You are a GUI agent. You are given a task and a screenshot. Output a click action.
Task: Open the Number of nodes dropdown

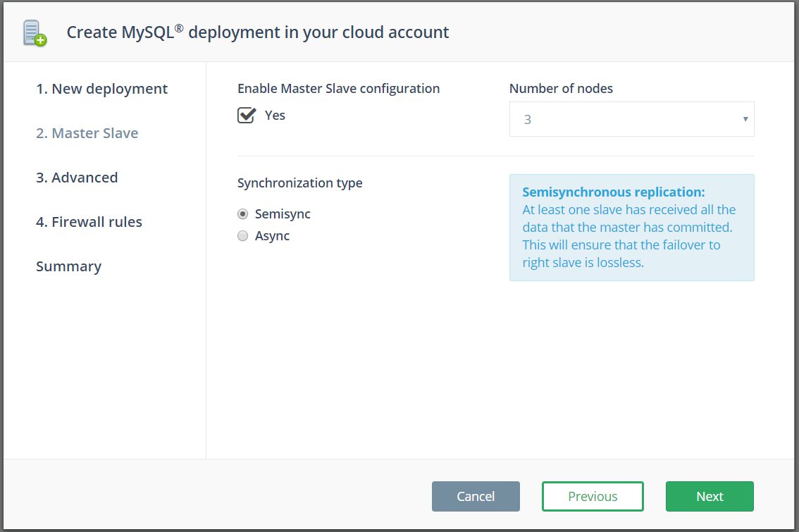(631, 119)
